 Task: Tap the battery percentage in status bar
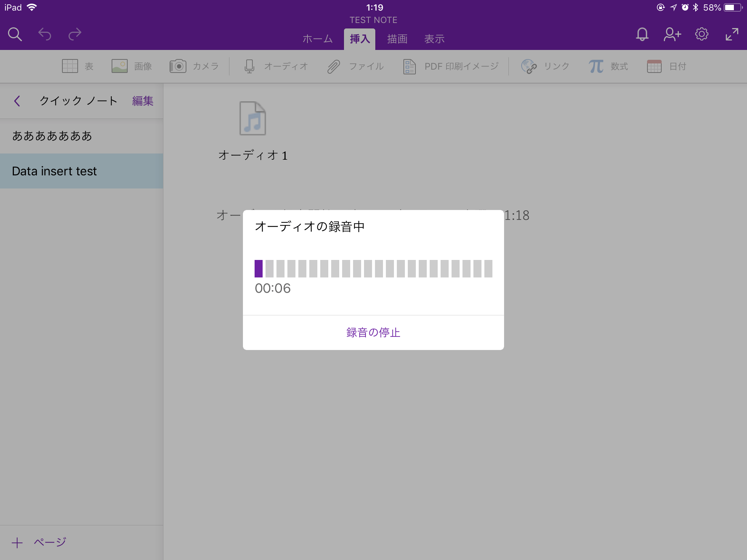tap(712, 8)
